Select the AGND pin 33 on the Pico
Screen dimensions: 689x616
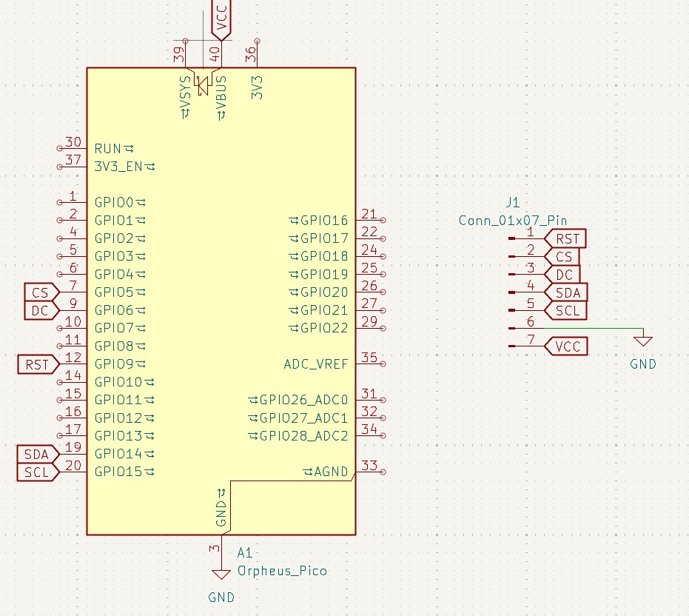[370, 471]
